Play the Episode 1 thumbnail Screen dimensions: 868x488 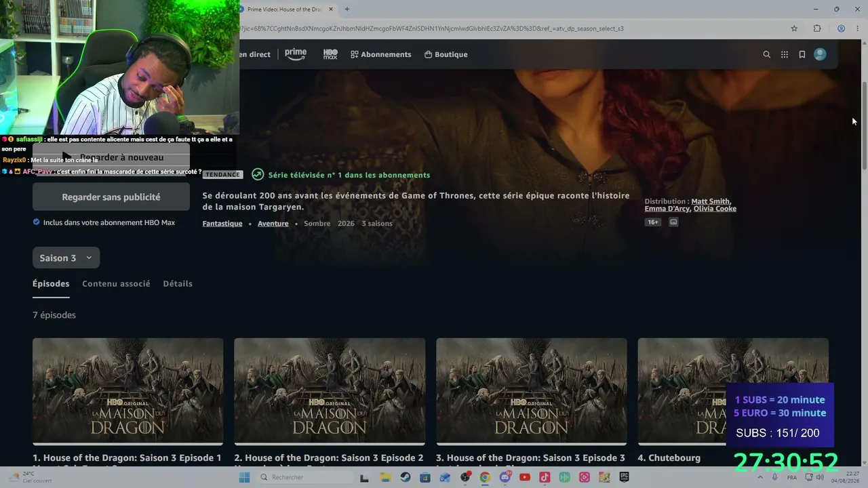coord(127,391)
